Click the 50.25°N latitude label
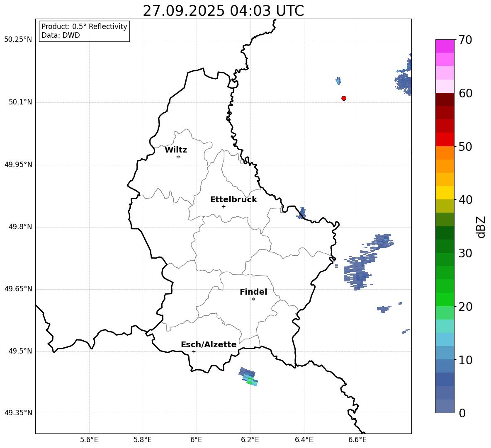Viewport: 491px width, 448px height. 18,40
